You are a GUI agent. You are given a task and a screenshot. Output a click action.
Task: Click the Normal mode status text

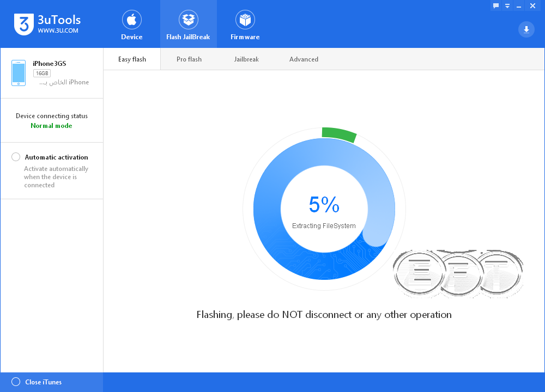pos(51,126)
